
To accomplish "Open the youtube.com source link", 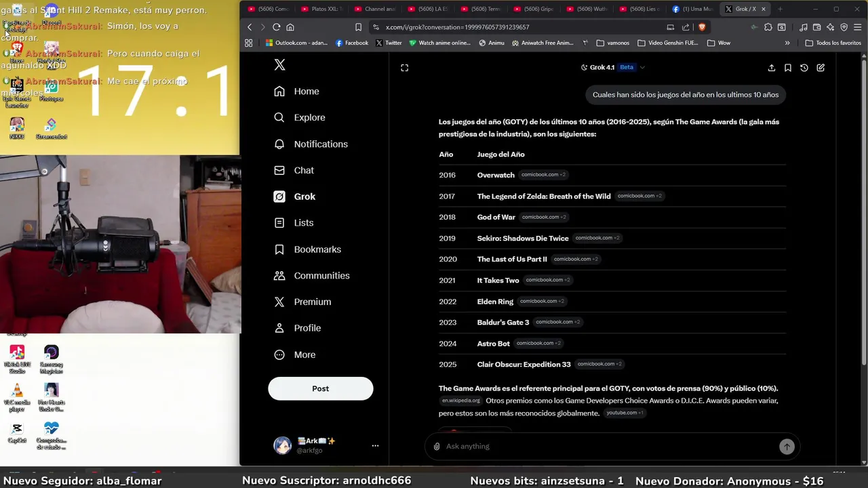I will 625,413.
